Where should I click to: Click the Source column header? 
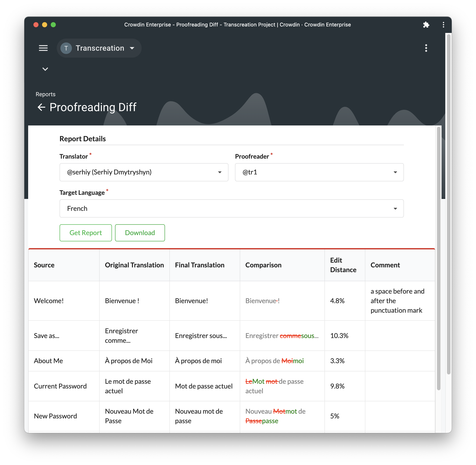click(44, 265)
